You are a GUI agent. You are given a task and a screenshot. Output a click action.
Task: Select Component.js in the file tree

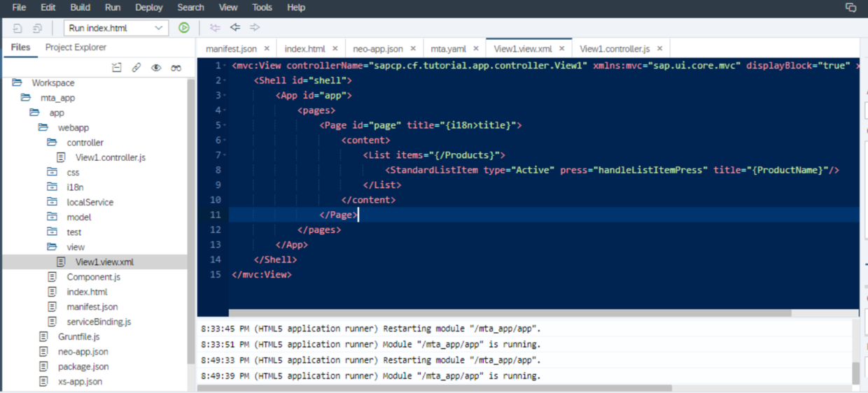click(93, 277)
